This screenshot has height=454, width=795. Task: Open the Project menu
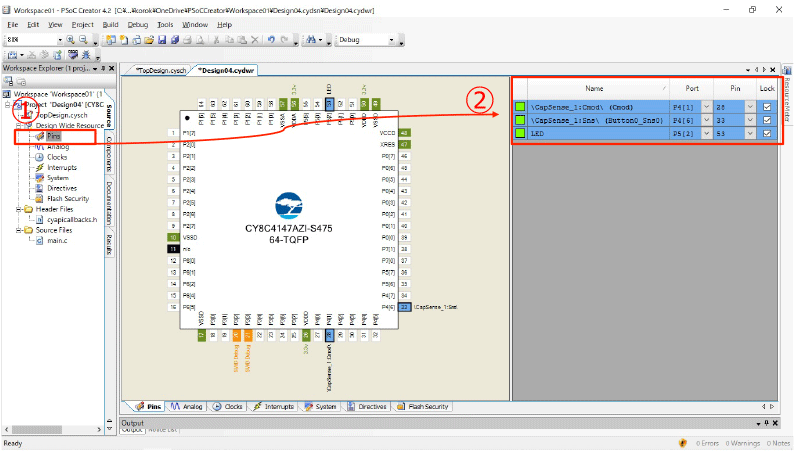click(x=82, y=24)
